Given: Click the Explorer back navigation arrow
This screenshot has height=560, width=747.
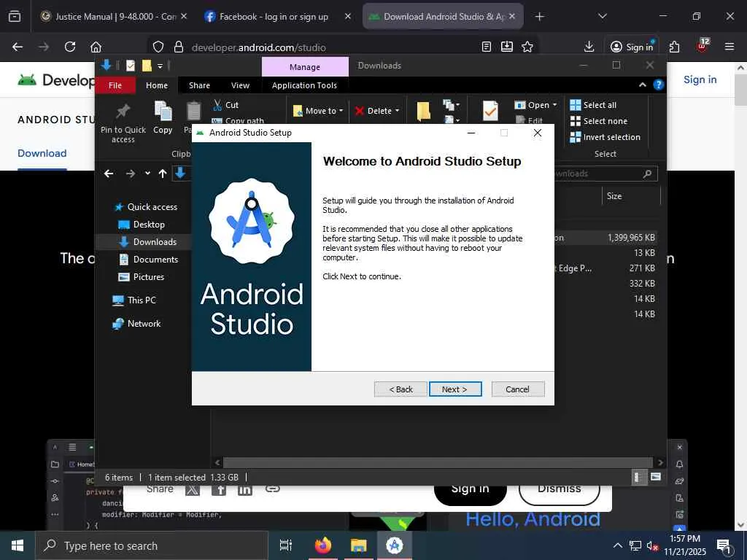Looking at the screenshot, I should (109, 174).
